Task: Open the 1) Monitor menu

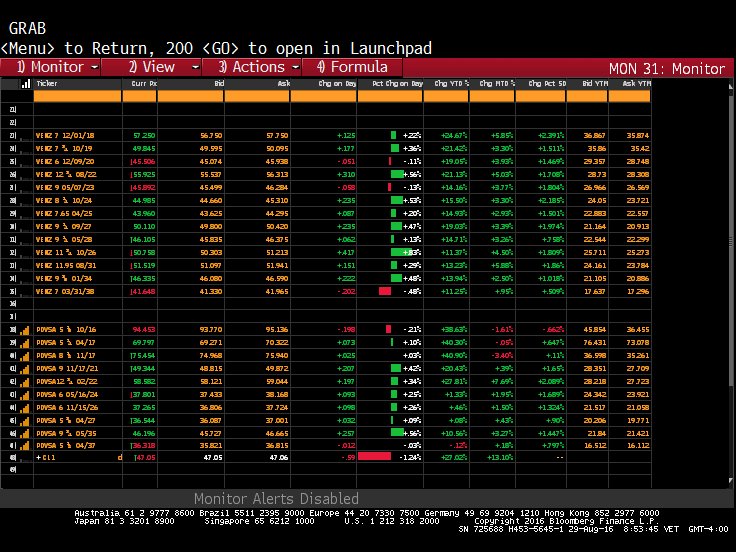Action: pos(50,67)
